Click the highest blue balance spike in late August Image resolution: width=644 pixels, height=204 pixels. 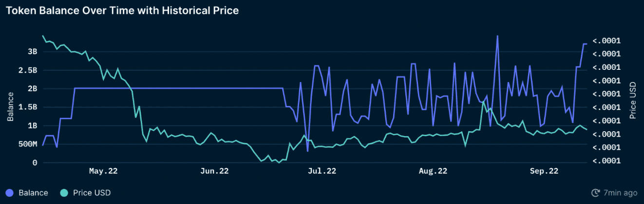(497, 36)
